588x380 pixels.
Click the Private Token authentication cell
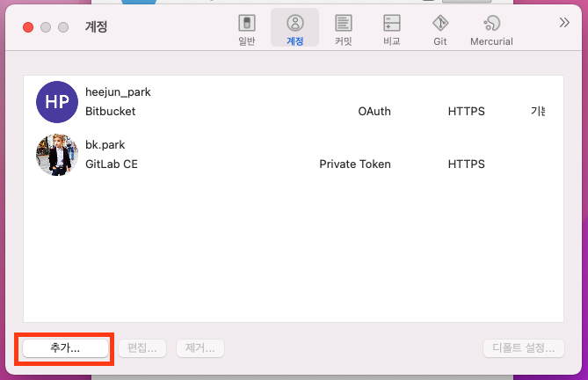coord(355,164)
